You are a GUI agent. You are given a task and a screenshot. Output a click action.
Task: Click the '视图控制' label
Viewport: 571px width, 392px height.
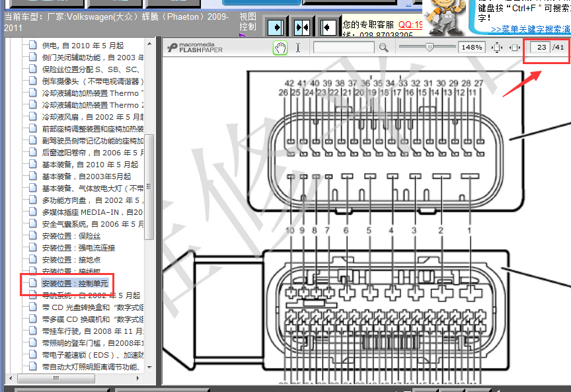pyautogui.click(x=248, y=22)
